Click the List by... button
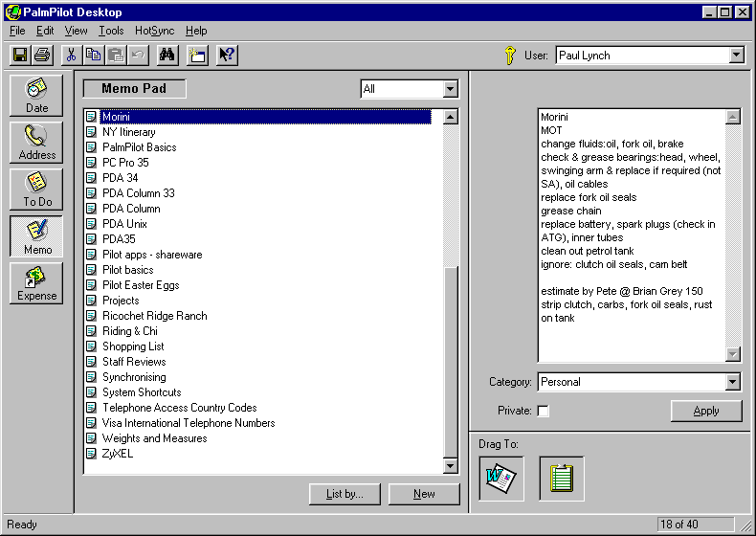 point(345,494)
